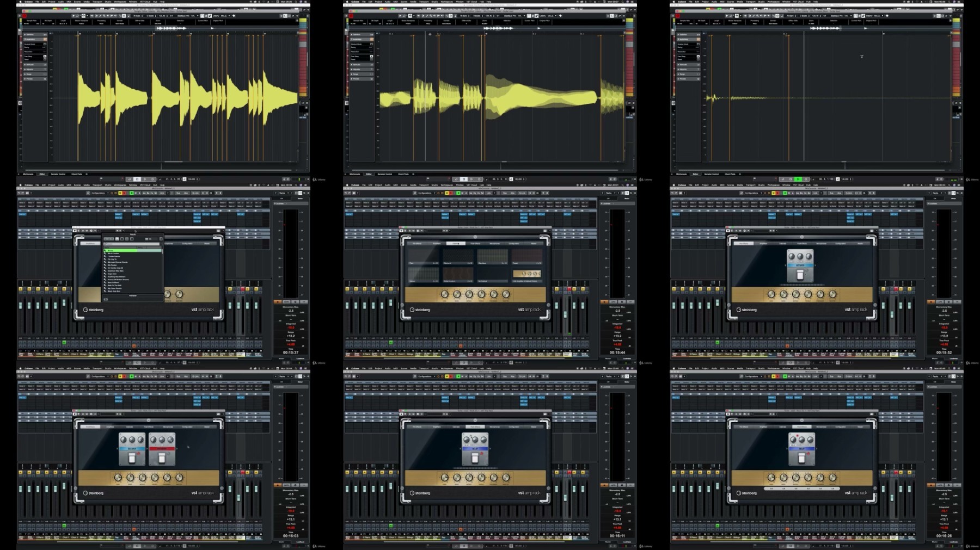Toggle plugin bypass button in 00:15:37 amp rack header

tap(75, 231)
